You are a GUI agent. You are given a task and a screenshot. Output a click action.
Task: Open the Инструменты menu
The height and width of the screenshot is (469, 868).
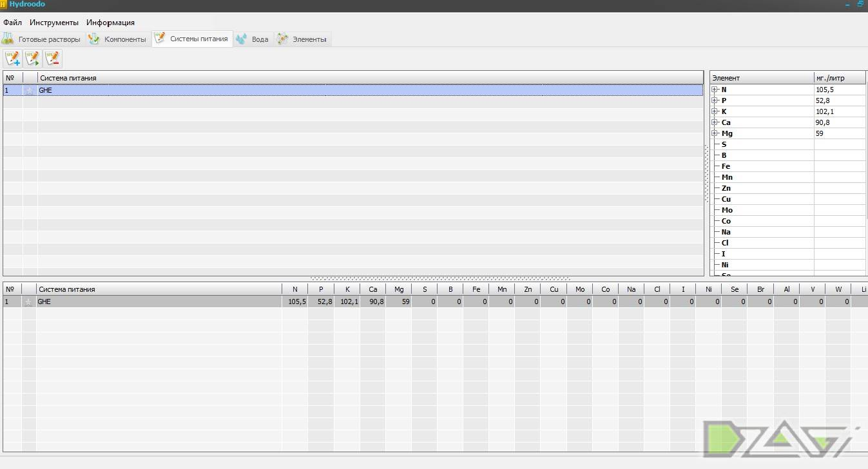click(54, 23)
